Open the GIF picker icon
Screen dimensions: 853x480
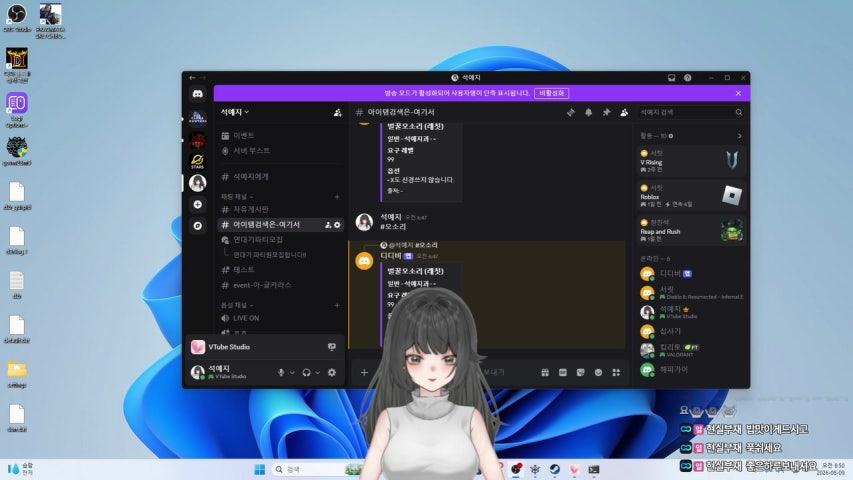pyautogui.click(x=563, y=373)
